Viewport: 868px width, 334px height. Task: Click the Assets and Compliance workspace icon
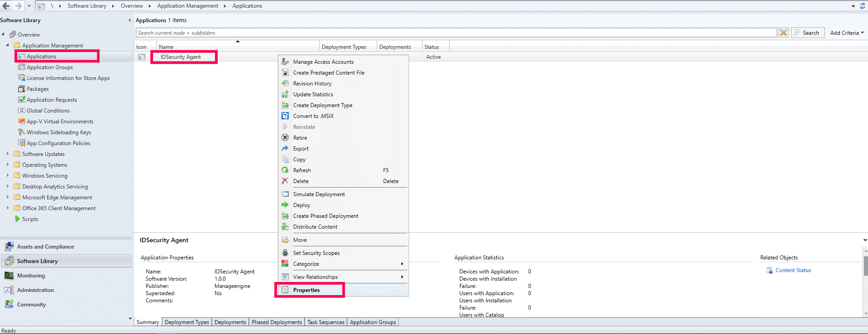[x=9, y=247]
